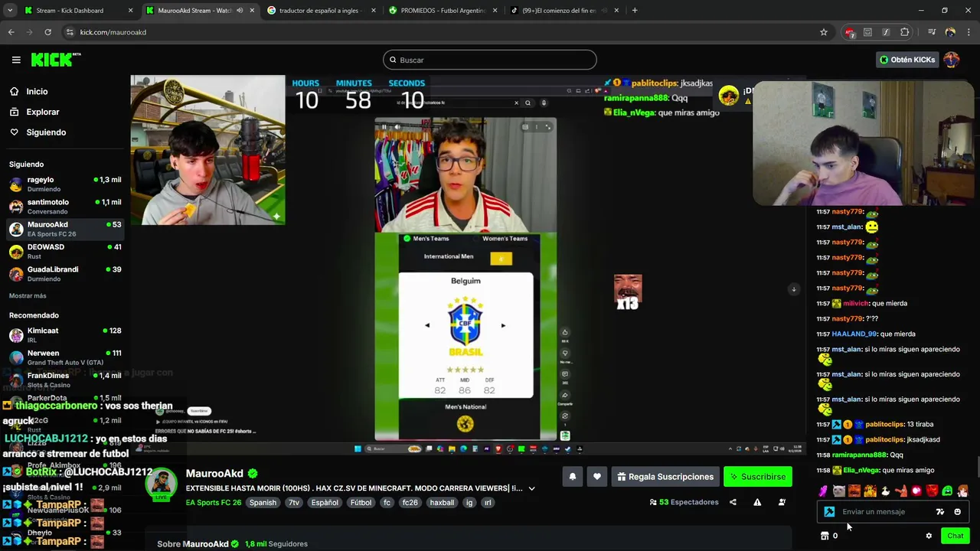This screenshot has height=551, width=980.
Task: Toggle follow heart for MauroAkd
Action: point(597,477)
